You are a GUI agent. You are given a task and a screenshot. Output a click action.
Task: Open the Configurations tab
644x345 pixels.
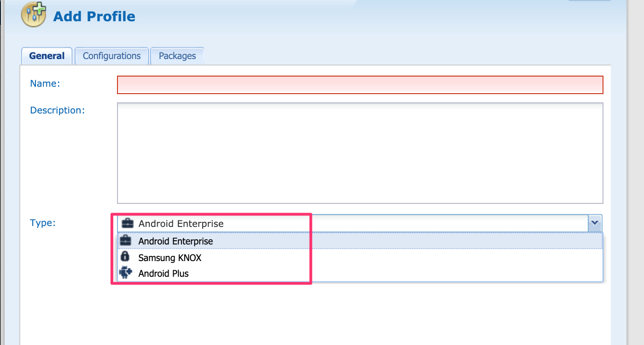point(111,56)
